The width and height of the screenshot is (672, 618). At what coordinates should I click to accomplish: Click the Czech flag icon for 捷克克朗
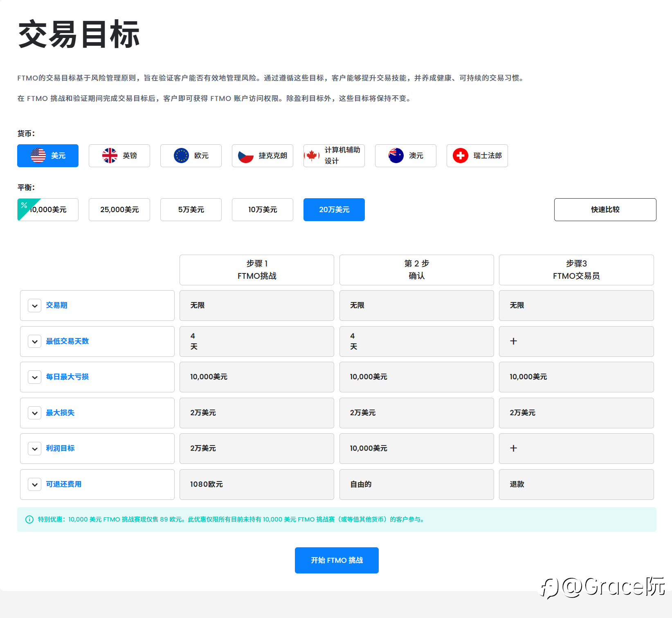pos(246,156)
